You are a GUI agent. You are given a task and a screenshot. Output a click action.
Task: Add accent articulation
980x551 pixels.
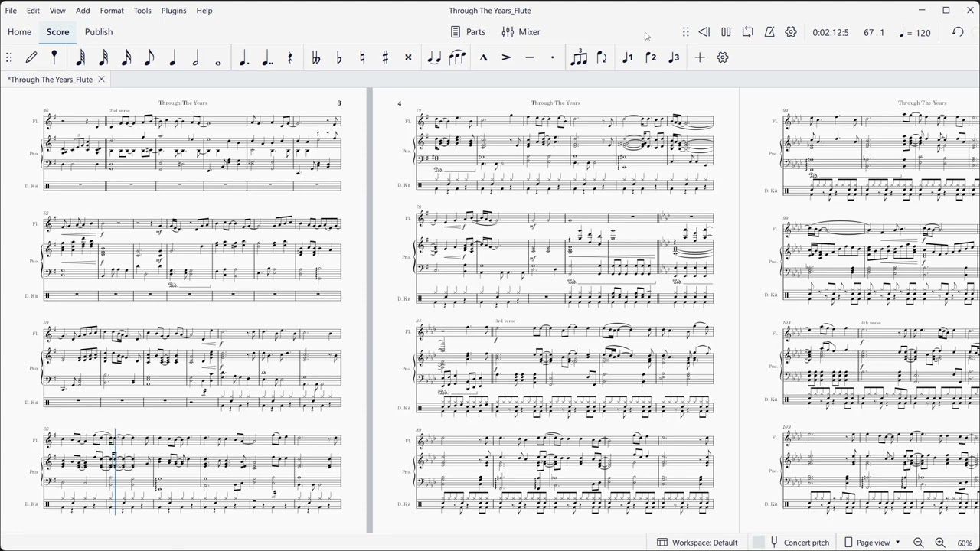(506, 57)
